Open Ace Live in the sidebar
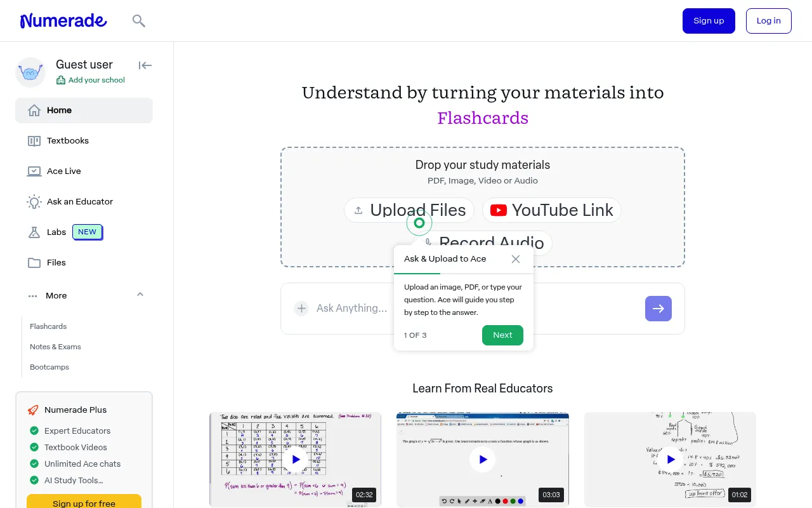Image resolution: width=812 pixels, height=508 pixels. tap(84, 171)
